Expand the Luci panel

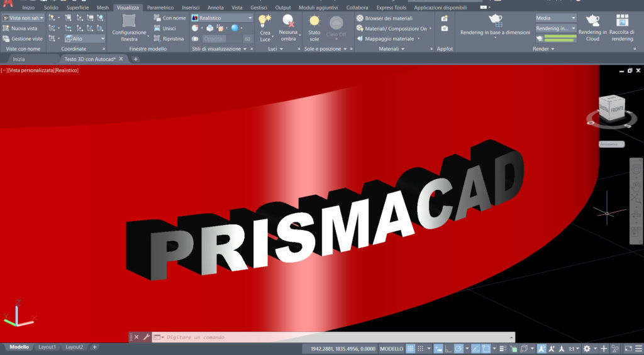275,49
